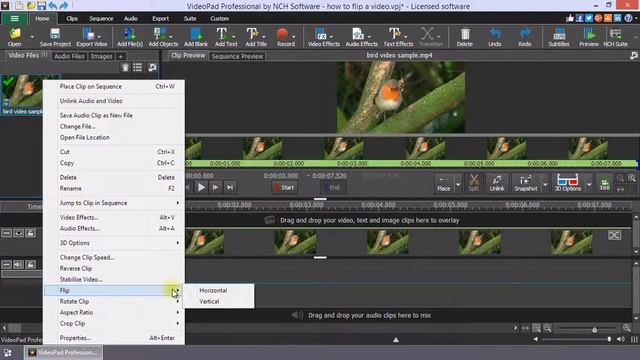Image resolution: width=640 pixels, height=360 pixels.
Task: Switch to Sequence Preview tab
Action: 238,56
